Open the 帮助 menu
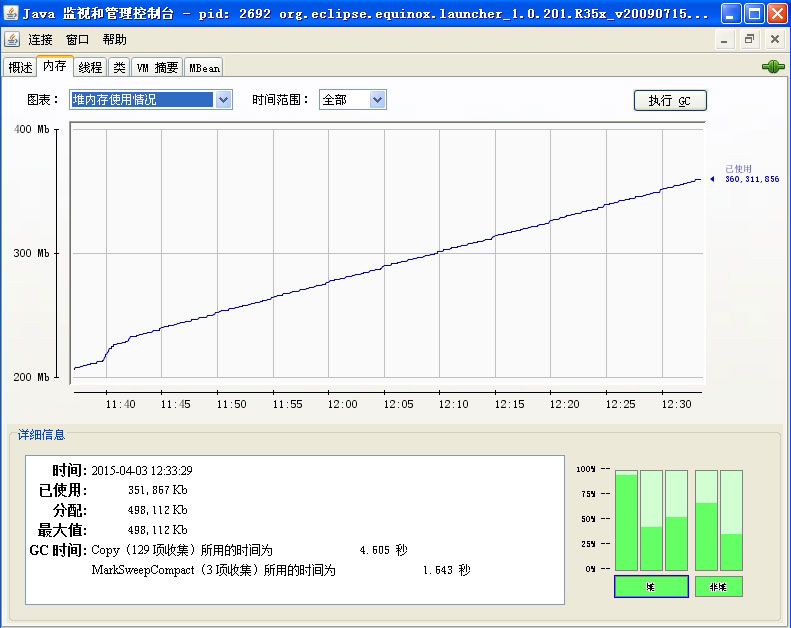791x628 pixels. 115,39
